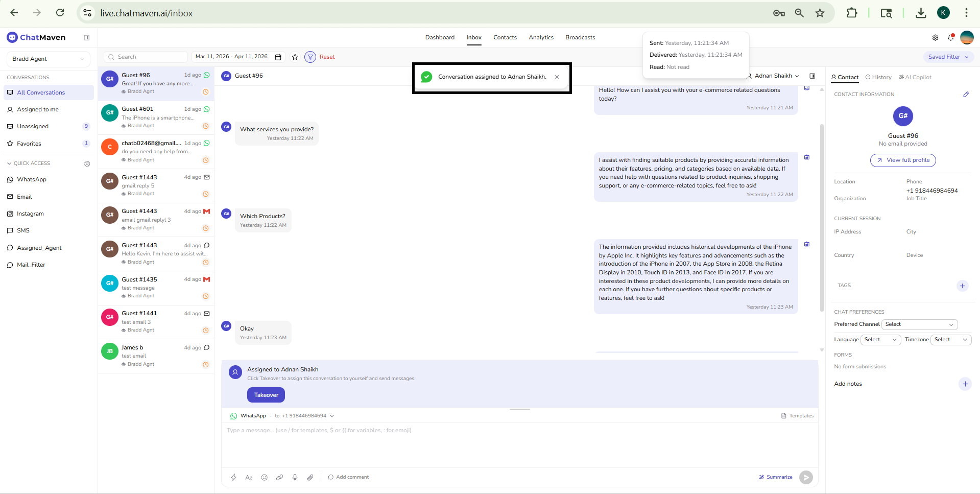This screenshot has height=494, width=980.
Task: Select the text formatting Aa icon
Action: click(249, 477)
